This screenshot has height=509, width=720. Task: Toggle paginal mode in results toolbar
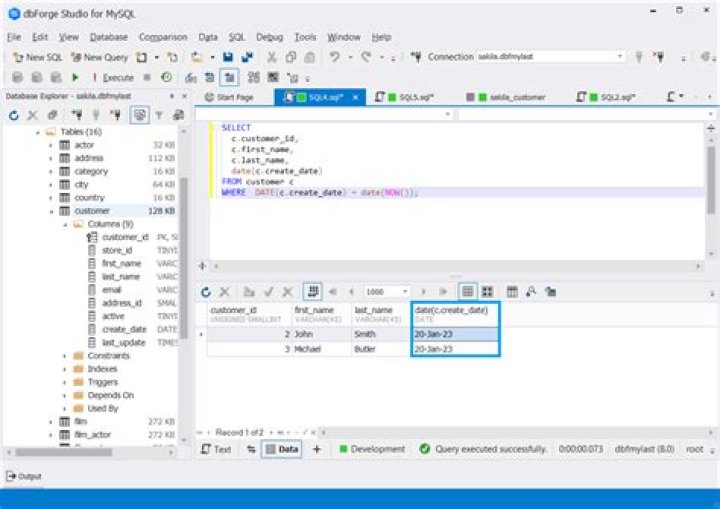(x=312, y=291)
